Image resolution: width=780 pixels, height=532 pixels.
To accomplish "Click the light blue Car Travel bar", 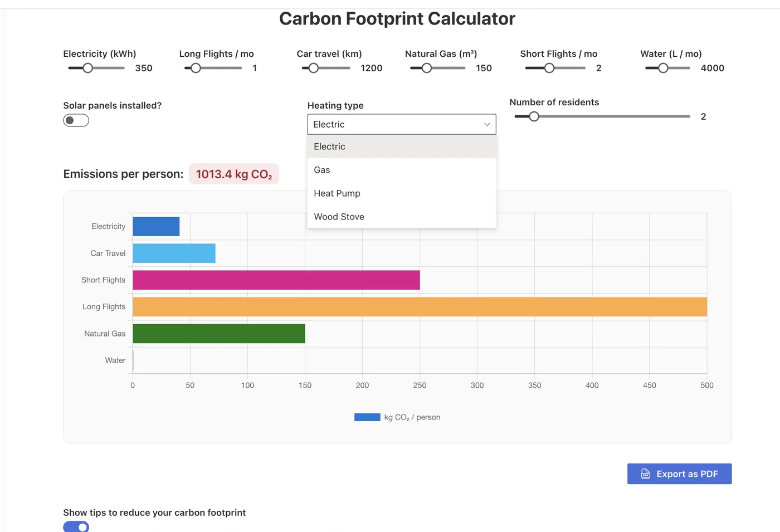I will pos(174,253).
